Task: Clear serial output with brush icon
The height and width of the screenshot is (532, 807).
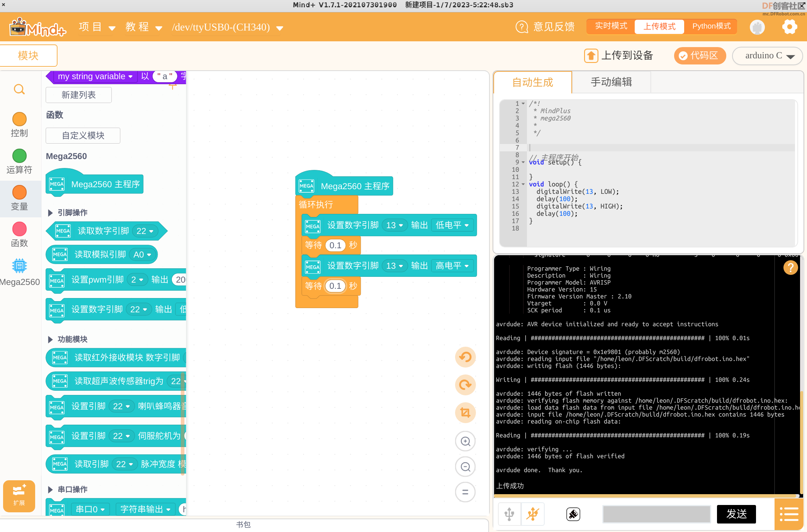Action: point(573,514)
